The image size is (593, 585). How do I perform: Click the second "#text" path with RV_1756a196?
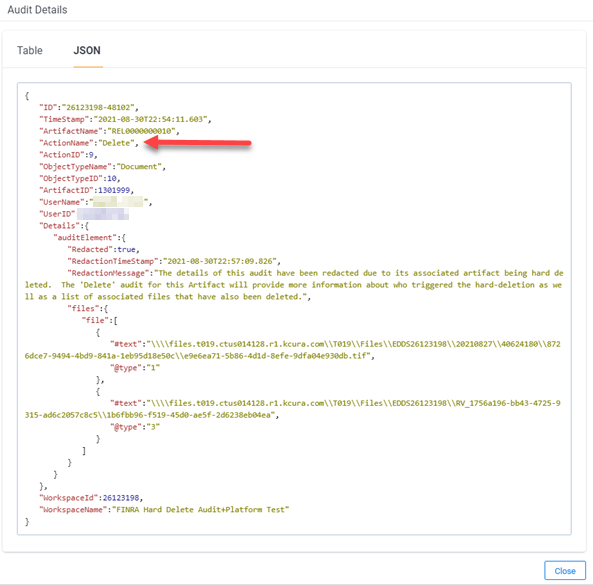click(293, 409)
